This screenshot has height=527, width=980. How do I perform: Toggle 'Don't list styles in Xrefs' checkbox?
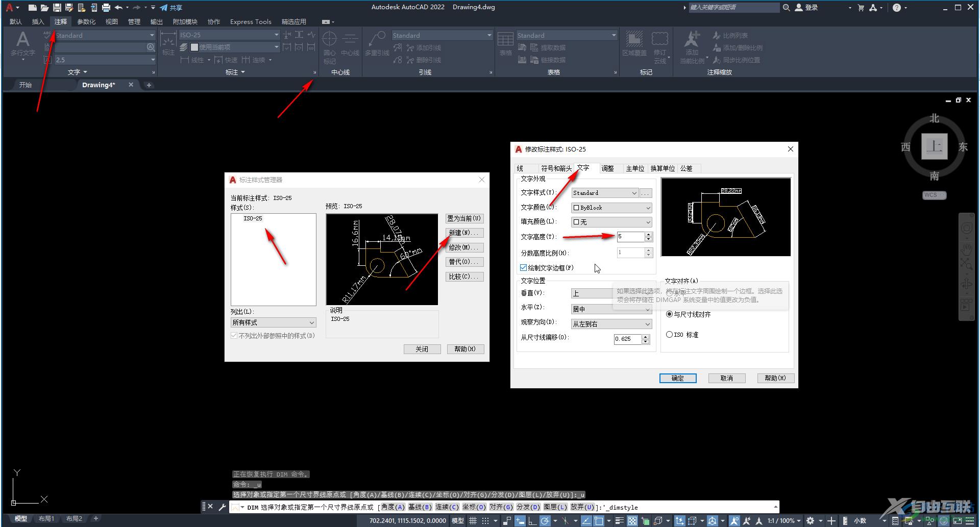pyautogui.click(x=234, y=336)
